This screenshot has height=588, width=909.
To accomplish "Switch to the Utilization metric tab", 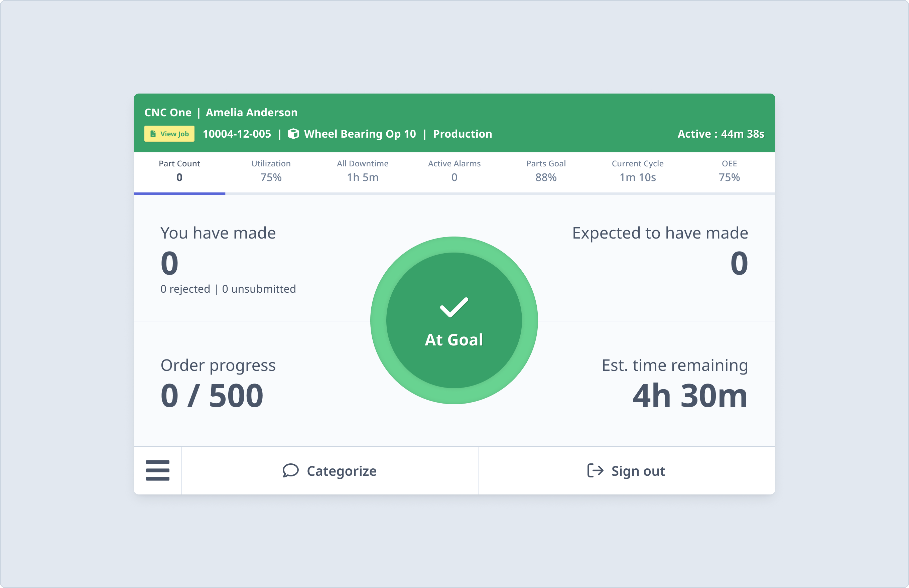I will pos(271,171).
